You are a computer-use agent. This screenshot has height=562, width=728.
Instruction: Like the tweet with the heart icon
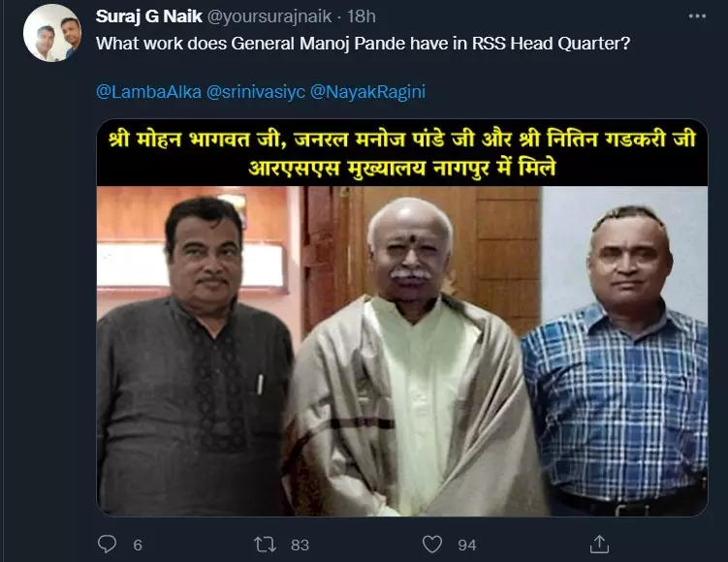pyautogui.click(x=431, y=545)
